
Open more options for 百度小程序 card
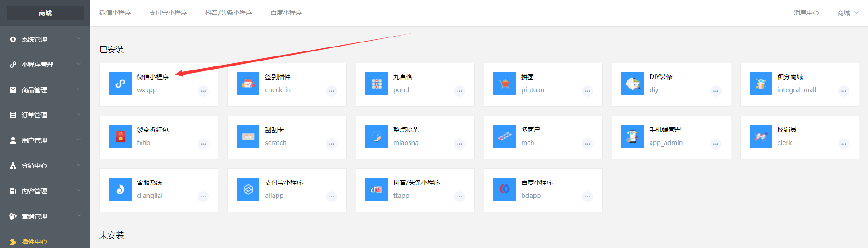click(587, 197)
